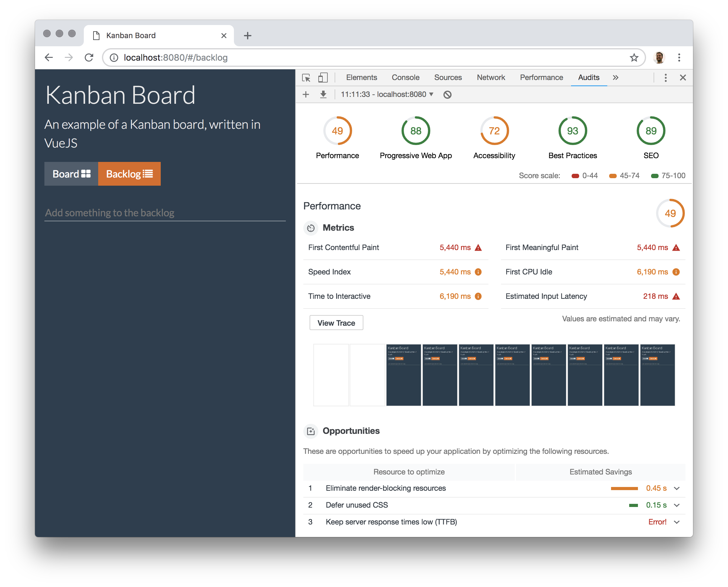The image size is (728, 587).
Task: Click the download report icon
Action: click(323, 94)
